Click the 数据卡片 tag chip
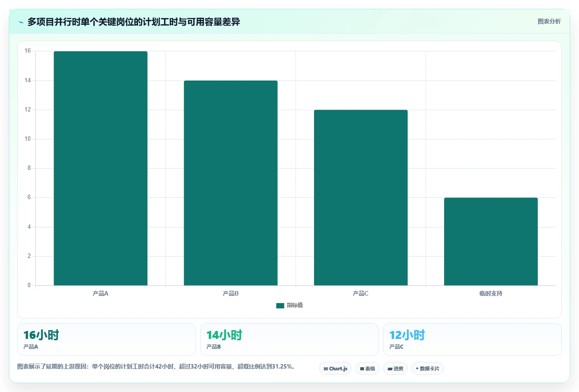This screenshot has height=392, width=579. [427, 369]
